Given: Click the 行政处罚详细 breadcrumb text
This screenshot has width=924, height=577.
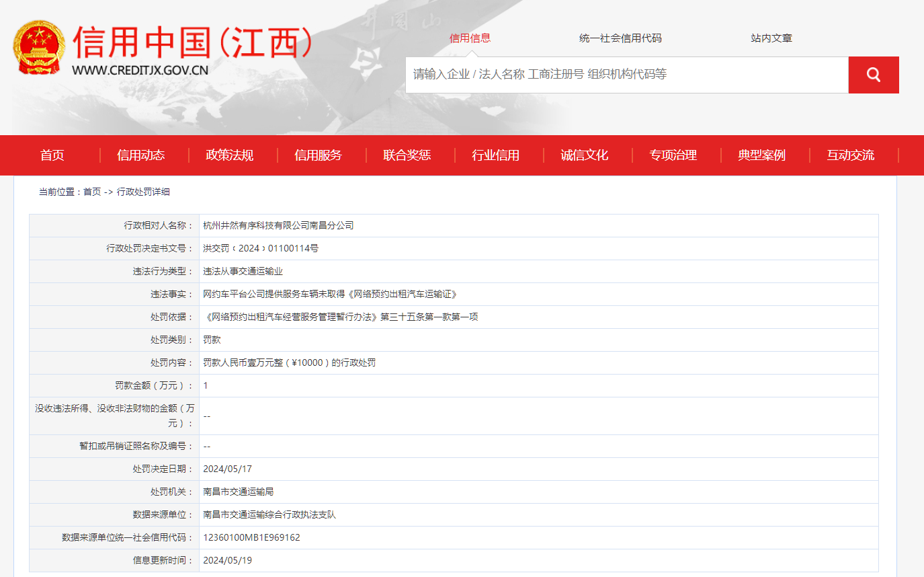Looking at the screenshot, I should pos(143,192).
